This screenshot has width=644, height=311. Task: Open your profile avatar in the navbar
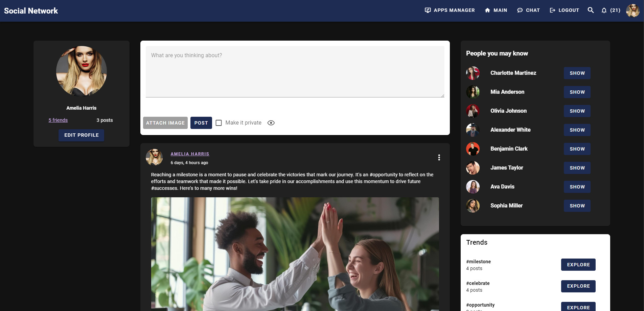[x=632, y=10]
